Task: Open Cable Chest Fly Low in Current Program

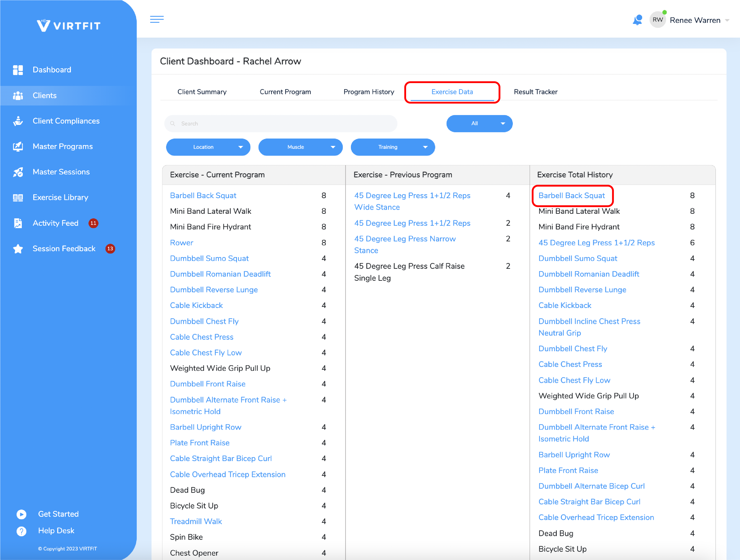Action: [x=206, y=353]
